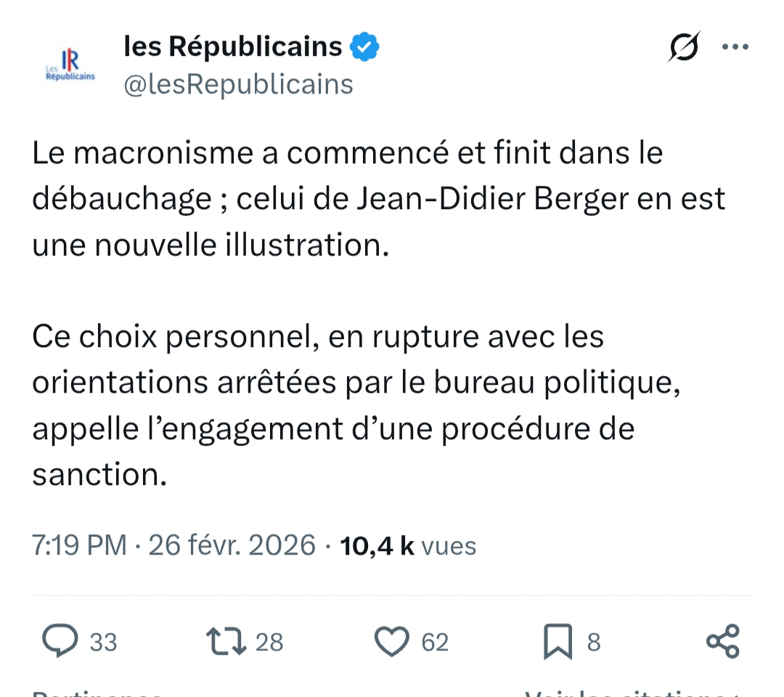Like the tweet with the heart icon
Viewport: 784px width, 697px height.
(393, 642)
